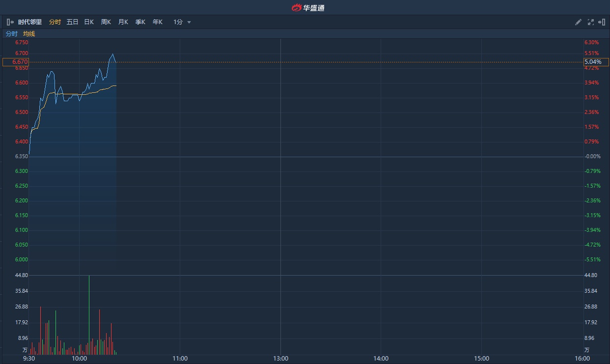Click the 6.200 green price axis label
The height and width of the screenshot is (364, 610).
(x=22, y=200)
